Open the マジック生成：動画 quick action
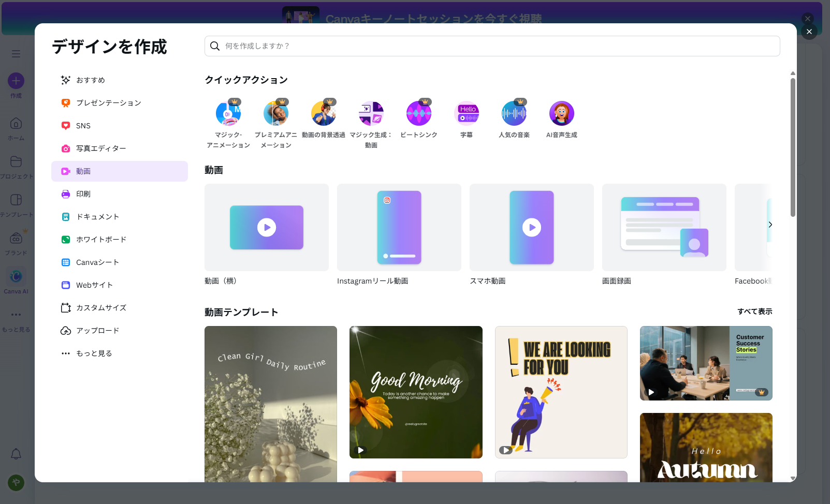This screenshot has height=504, width=830. pos(371,114)
